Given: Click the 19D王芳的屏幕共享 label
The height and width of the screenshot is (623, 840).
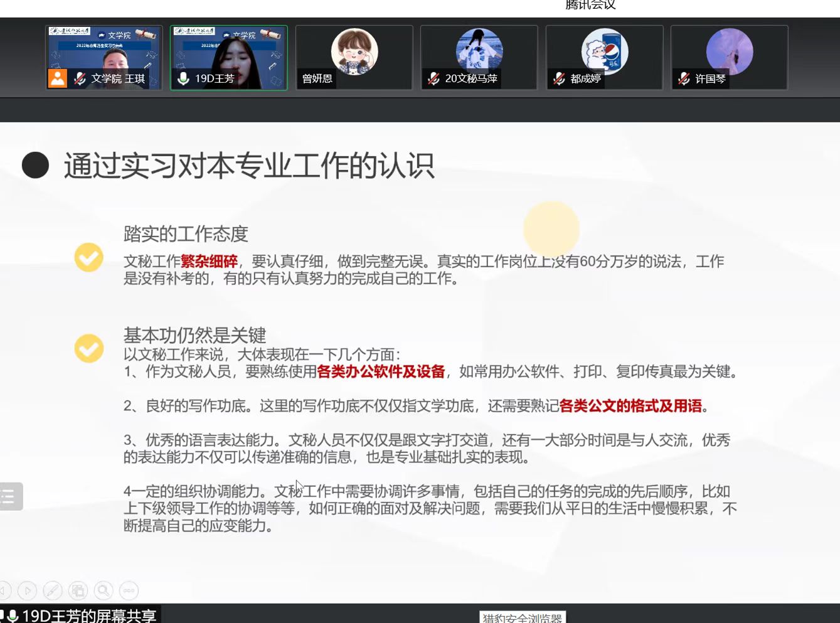Looking at the screenshot, I should pos(88,615).
